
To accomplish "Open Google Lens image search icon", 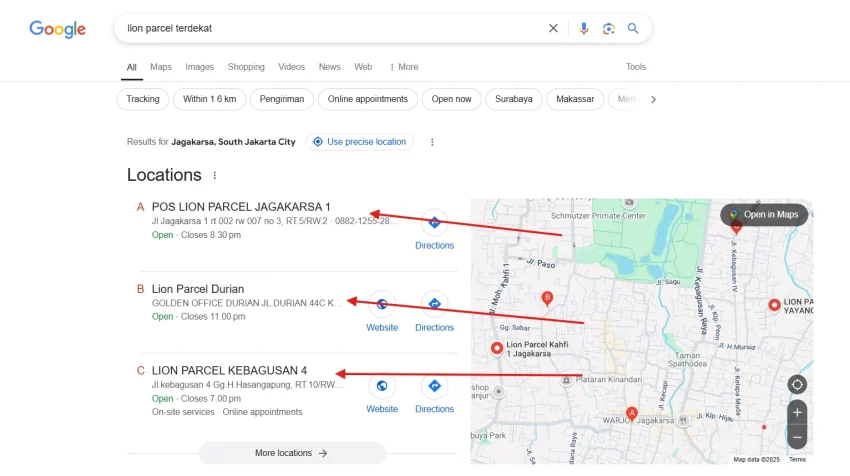I will pyautogui.click(x=608, y=28).
